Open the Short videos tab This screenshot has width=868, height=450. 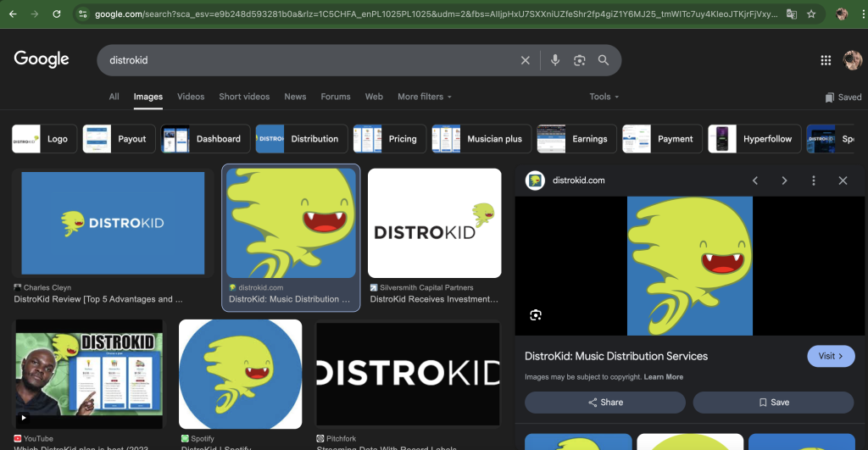[x=244, y=97]
